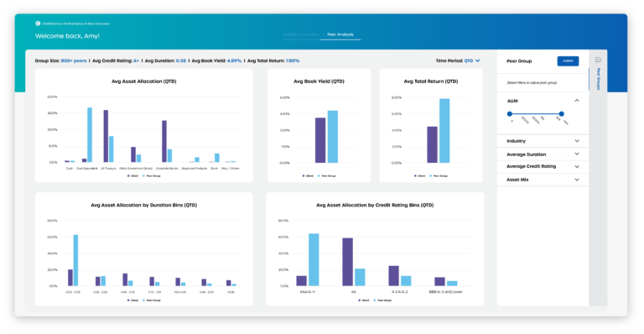Toggle Client legend in Duration Bins chart

click(x=132, y=300)
